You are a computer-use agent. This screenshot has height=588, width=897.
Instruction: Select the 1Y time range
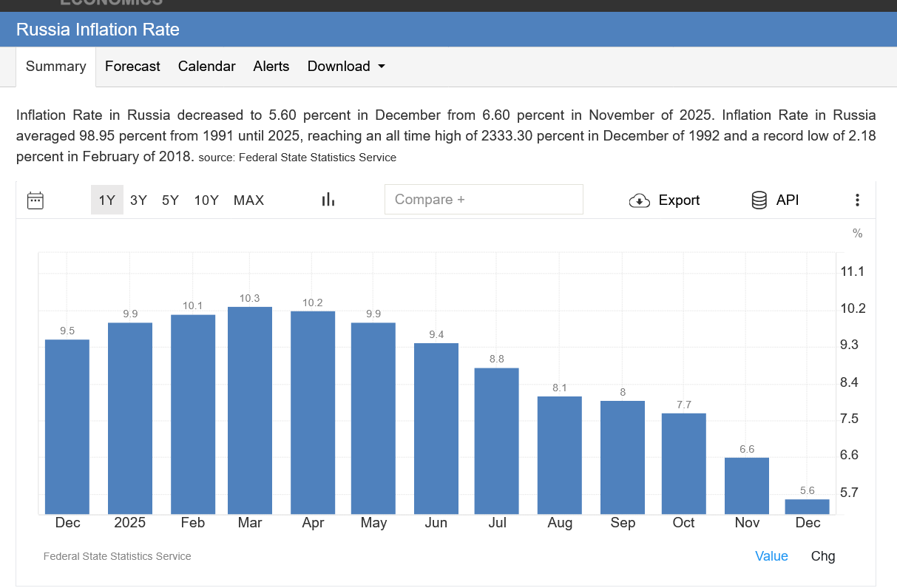107,200
